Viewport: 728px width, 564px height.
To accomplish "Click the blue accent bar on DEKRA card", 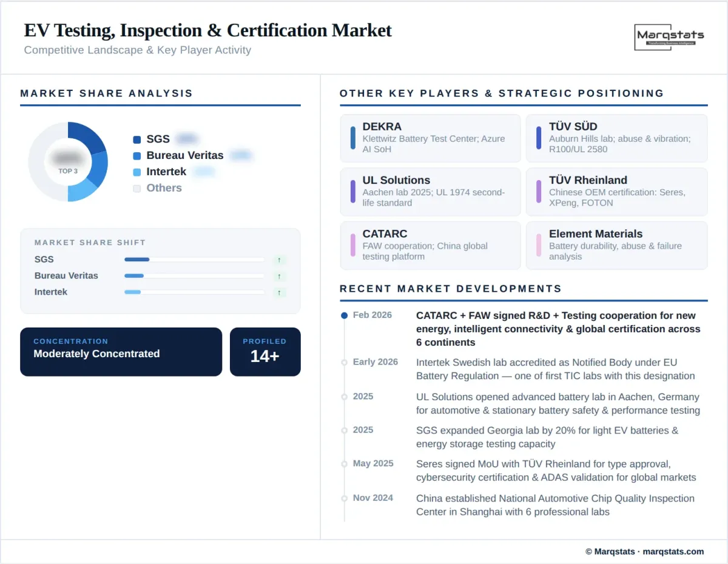I will (352, 138).
